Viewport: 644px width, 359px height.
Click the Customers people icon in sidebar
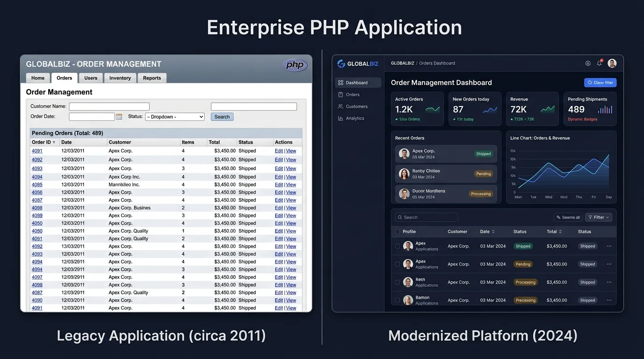click(341, 106)
